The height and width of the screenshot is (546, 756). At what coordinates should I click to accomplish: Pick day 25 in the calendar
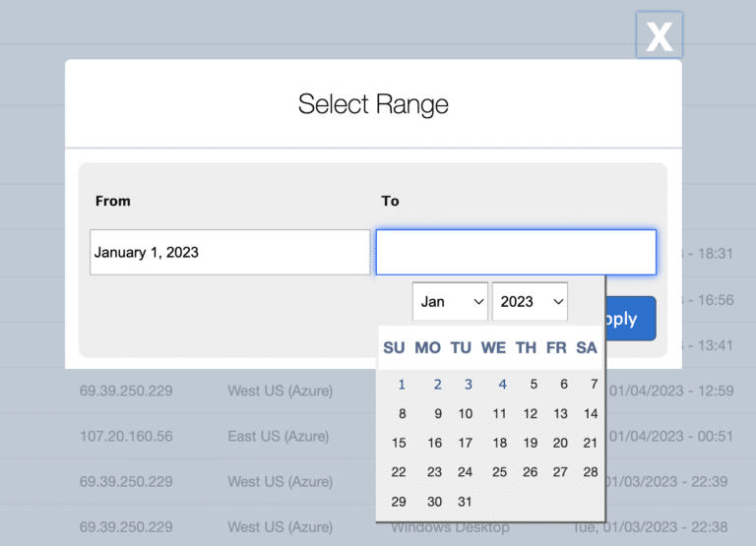(x=499, y=472)
